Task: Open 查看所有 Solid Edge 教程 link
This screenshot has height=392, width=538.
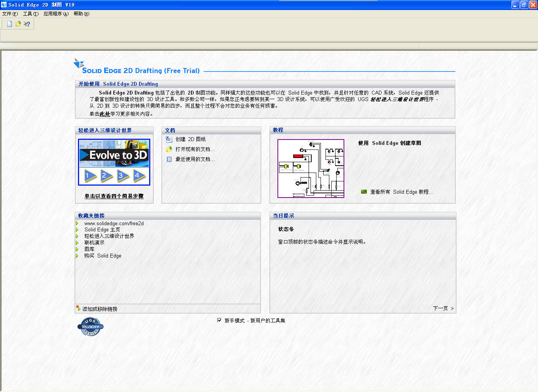Action: pos(402,192)
